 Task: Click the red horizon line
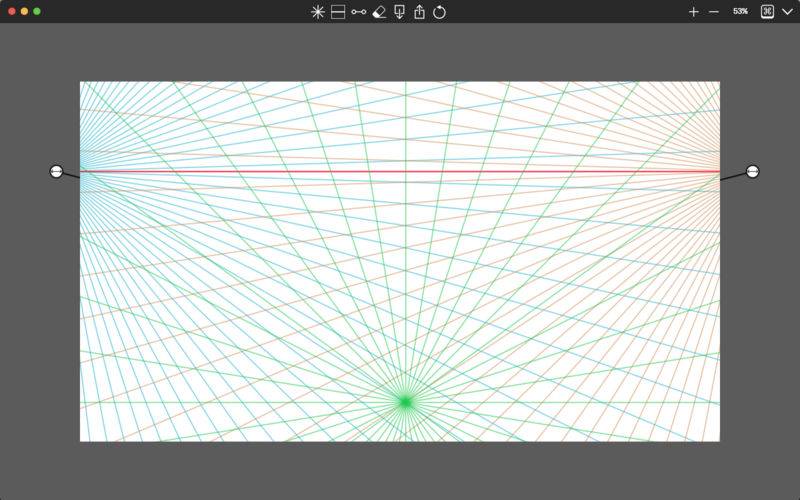point(400,171)
